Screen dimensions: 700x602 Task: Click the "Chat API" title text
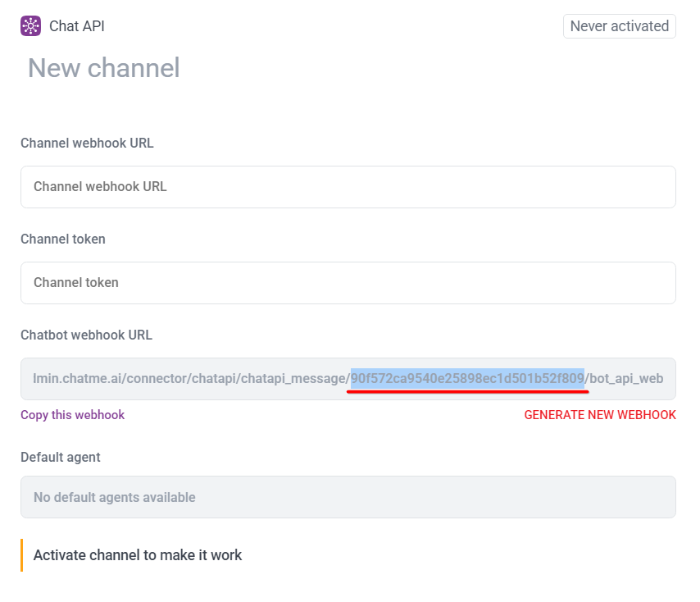point(77,26)
